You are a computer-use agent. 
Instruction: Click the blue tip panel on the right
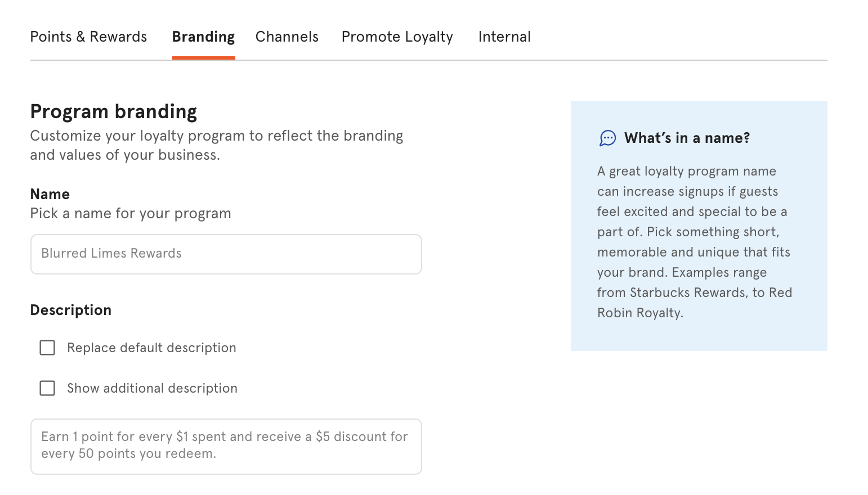698,225
